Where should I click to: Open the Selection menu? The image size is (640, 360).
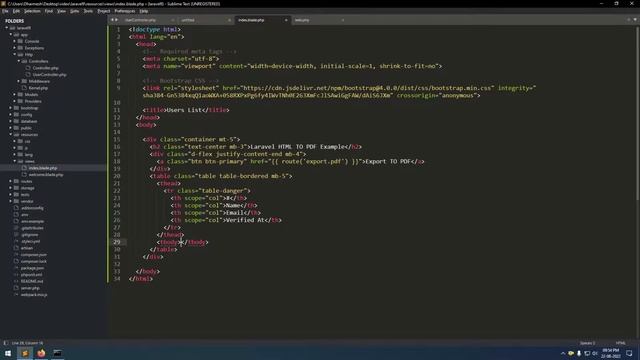[x=32, y=11]
